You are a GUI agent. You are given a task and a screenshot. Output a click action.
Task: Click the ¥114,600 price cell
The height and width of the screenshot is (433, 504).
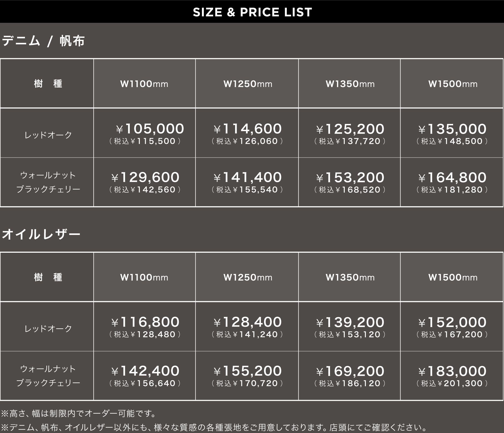pos(247,133)
